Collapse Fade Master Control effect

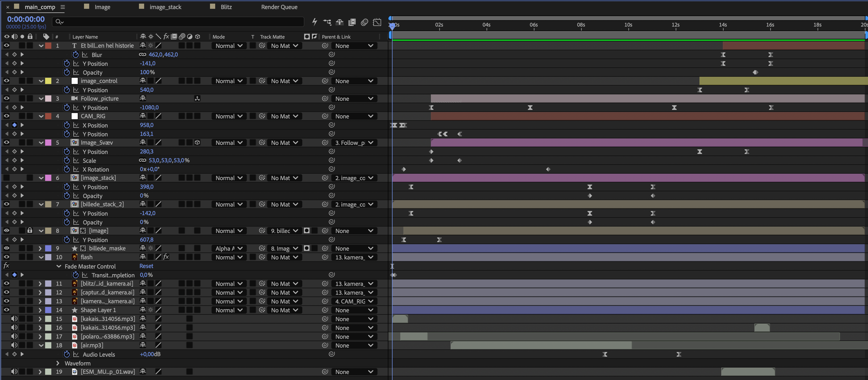tap(59, 266)
